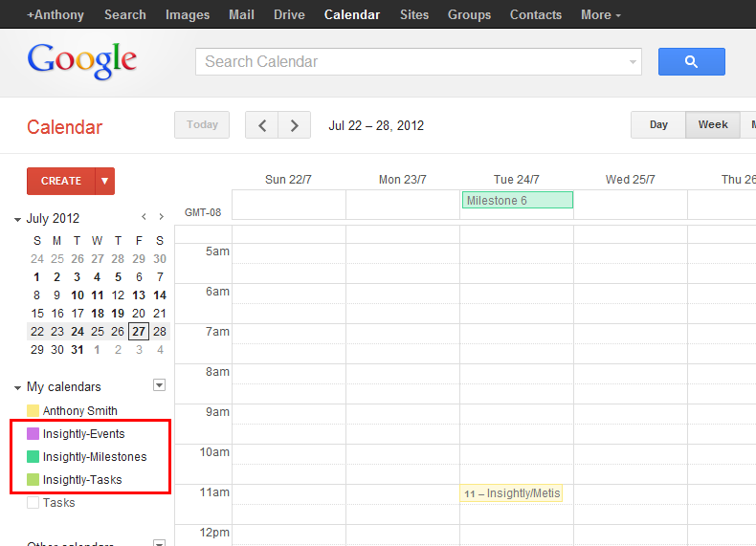
Task: Open Other calendars options dropdown
Action: pos(159,543)
